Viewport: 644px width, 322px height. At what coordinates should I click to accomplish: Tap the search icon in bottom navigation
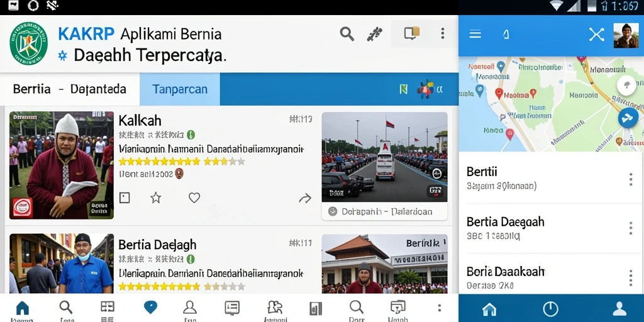65,308
